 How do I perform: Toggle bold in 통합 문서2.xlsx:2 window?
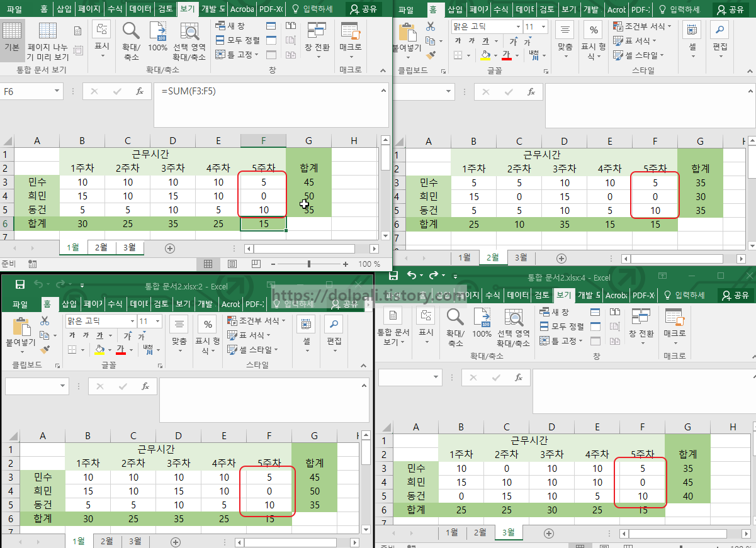pos(72,335)
